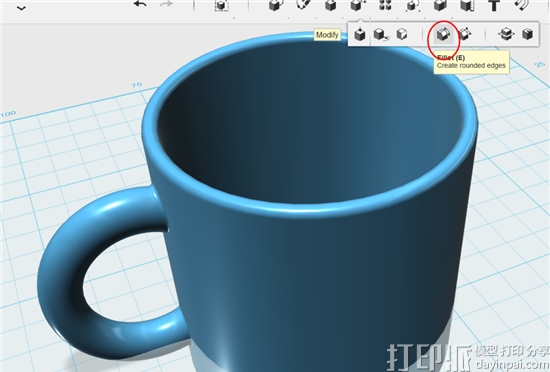Open the Primitives tool menu

pos(276,6)
